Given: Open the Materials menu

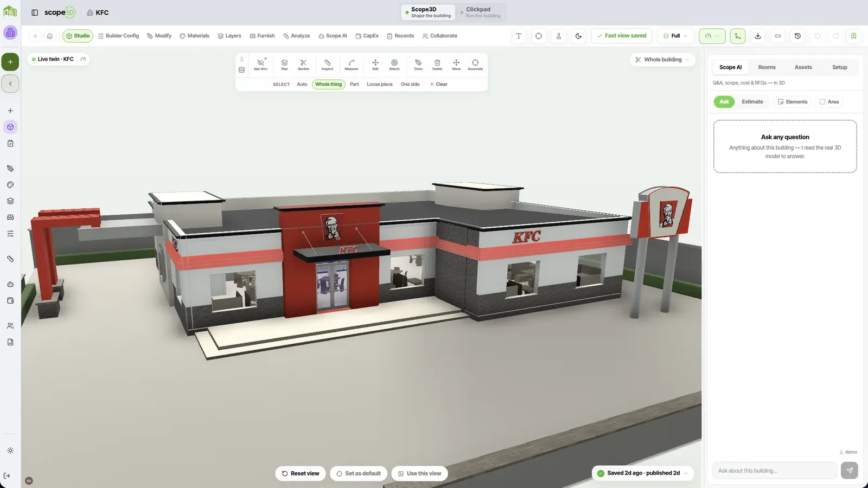Looking at the screenshot, I should click(x=194, y=36).
